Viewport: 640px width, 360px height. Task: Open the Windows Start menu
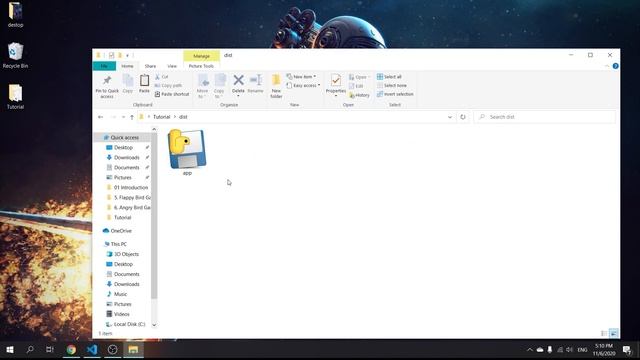(x=10, y=349)
